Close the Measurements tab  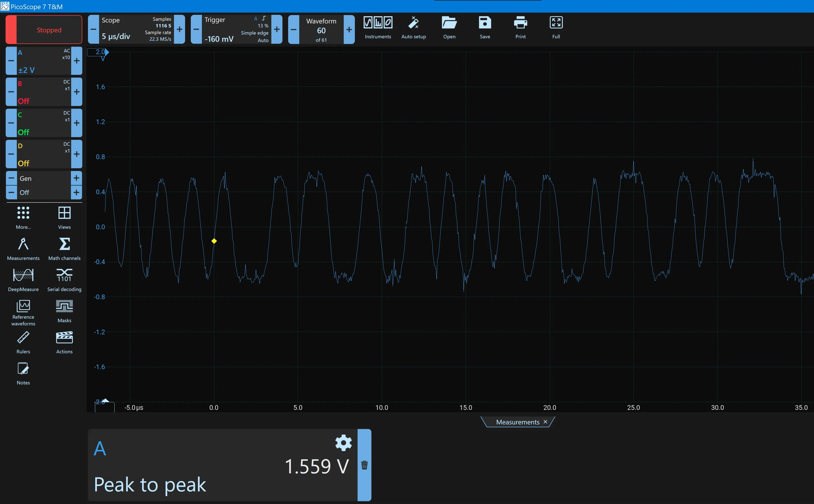545,422
